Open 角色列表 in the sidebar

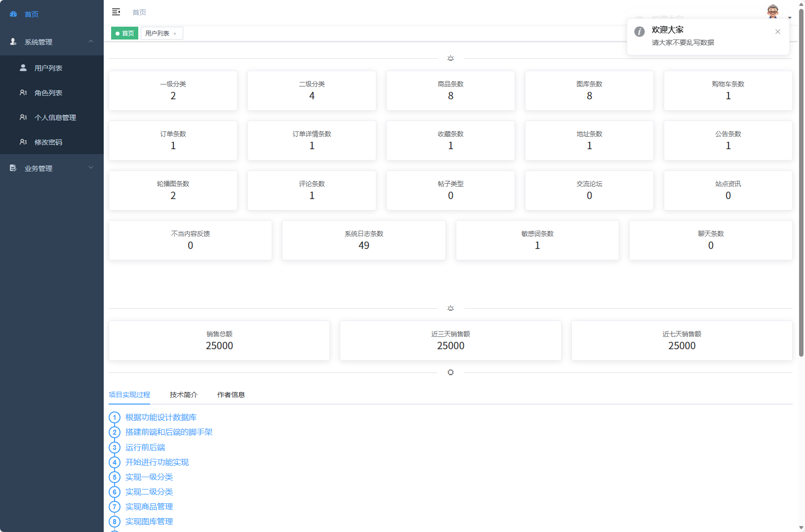52,93
